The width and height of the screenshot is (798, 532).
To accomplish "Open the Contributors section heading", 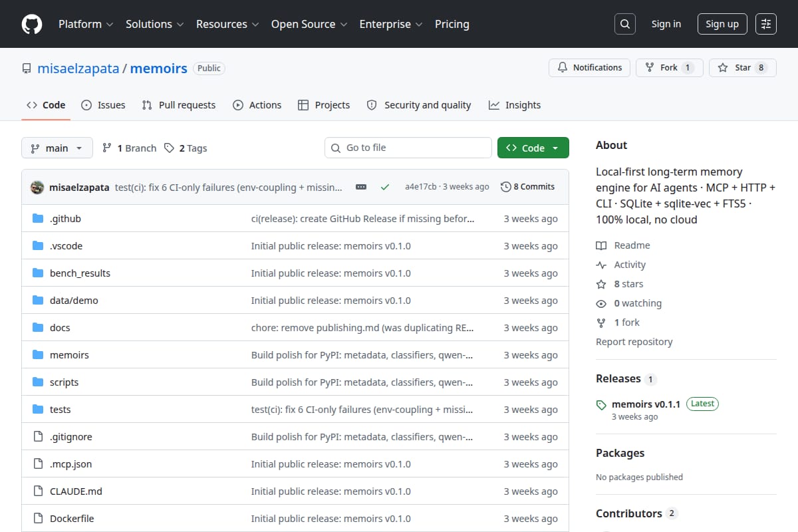I will 629,513.
